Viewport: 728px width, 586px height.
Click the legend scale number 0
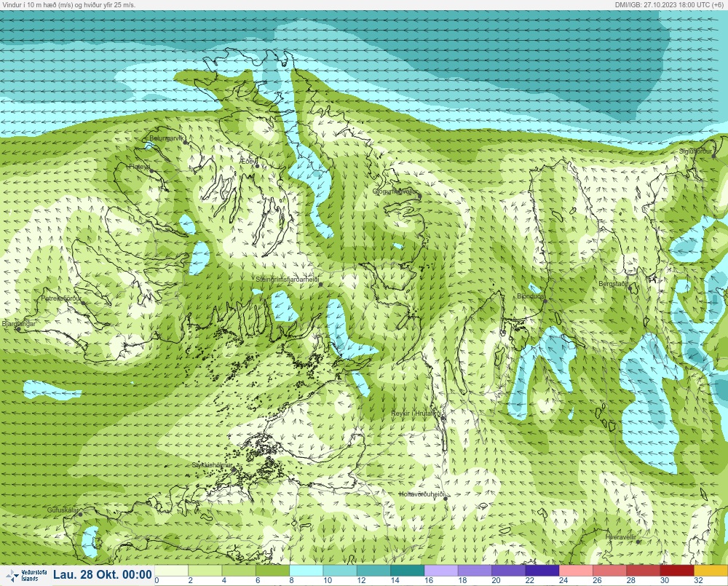pos(157,580)
